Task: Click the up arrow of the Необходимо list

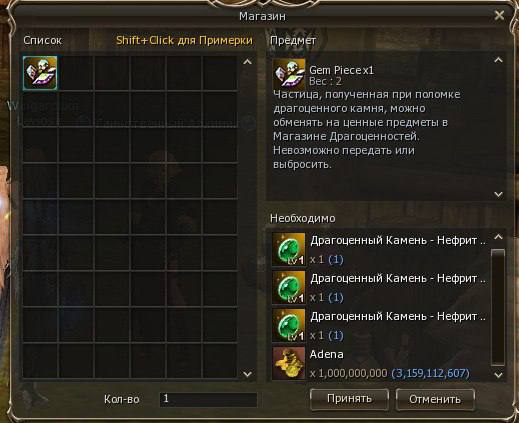Action: [x=498, y=237]
